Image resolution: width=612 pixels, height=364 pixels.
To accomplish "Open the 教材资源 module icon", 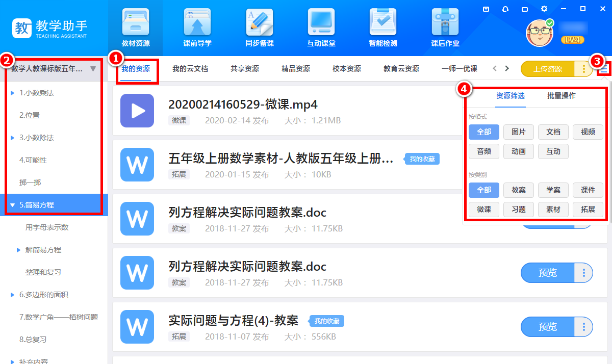I will pos(136,23).
